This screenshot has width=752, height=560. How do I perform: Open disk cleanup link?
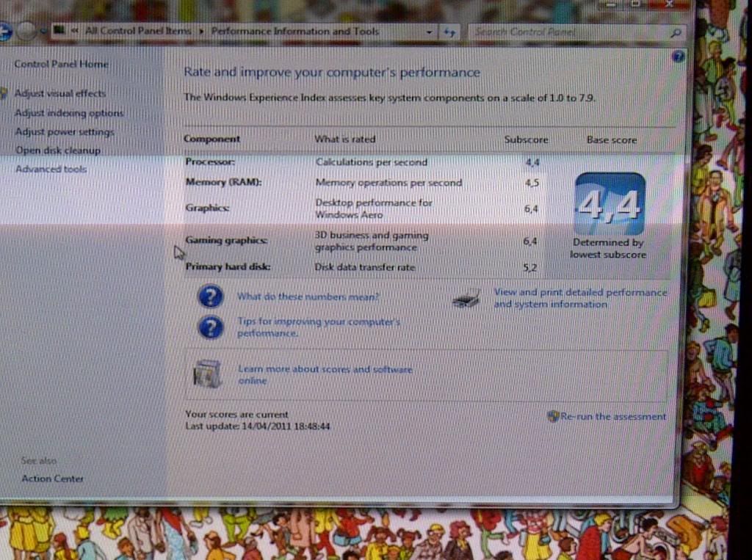click(x=58, y=150)
